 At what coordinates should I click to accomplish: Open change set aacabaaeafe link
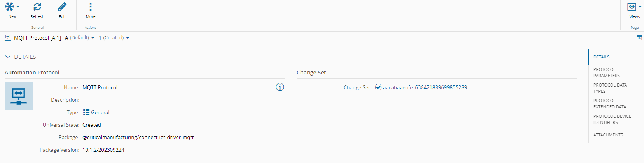(425, 87)
